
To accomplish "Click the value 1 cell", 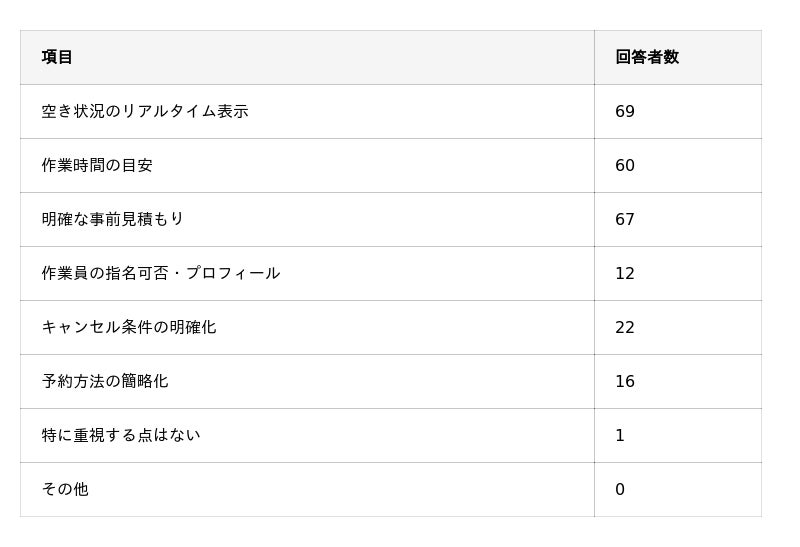I will click(x=620, y=435).
